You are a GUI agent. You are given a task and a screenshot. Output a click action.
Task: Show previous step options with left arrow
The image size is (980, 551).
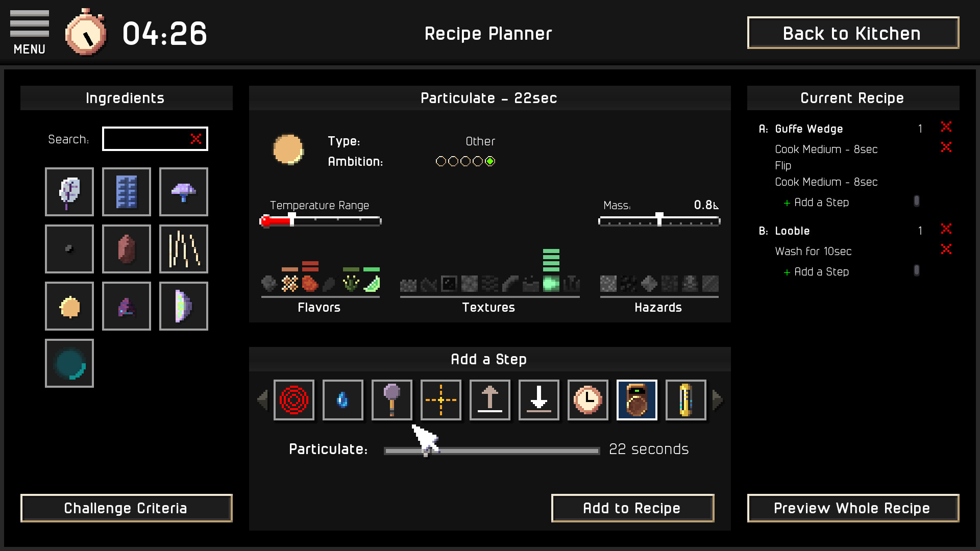point(262,400)
